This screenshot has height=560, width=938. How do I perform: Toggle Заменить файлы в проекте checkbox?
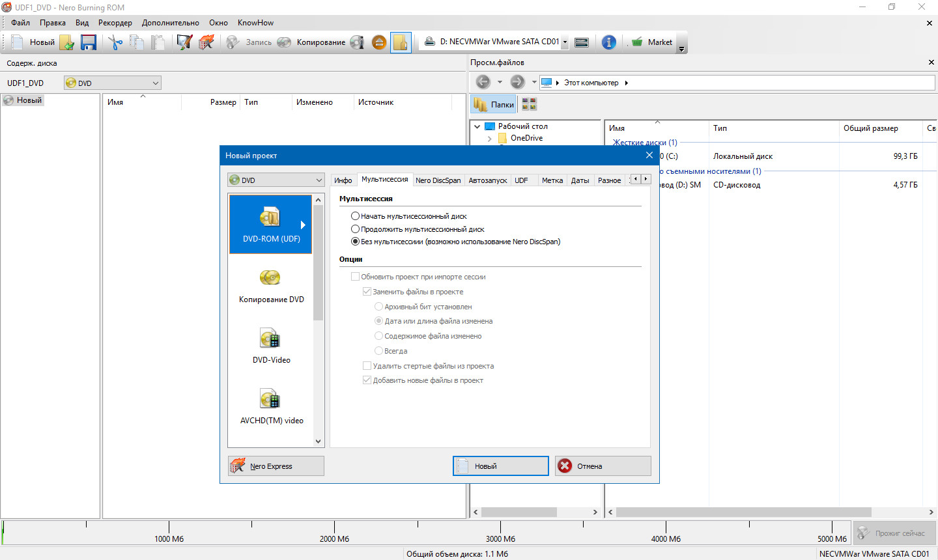[x=367, y=292]
